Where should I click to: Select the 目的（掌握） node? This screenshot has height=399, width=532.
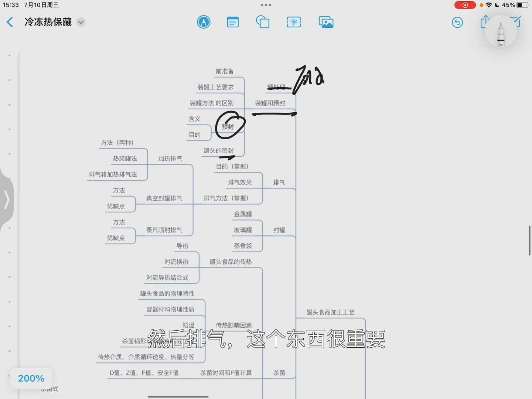(232, 167)
